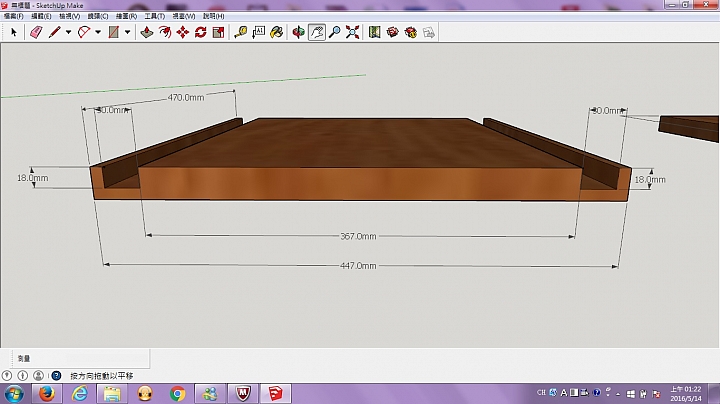Activate the Push/Pull tool
Viewport: 720px width, 404px height.
pyautogui.click(x=146, y=32)
